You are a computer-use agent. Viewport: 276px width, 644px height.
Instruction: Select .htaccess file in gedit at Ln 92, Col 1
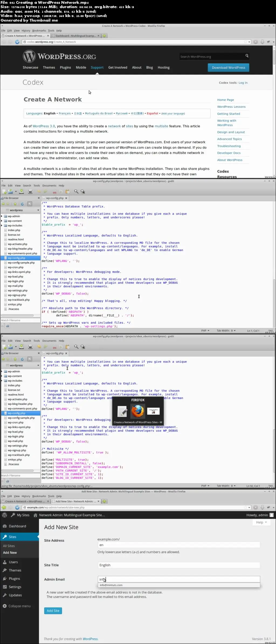click(x=13, y=464)
